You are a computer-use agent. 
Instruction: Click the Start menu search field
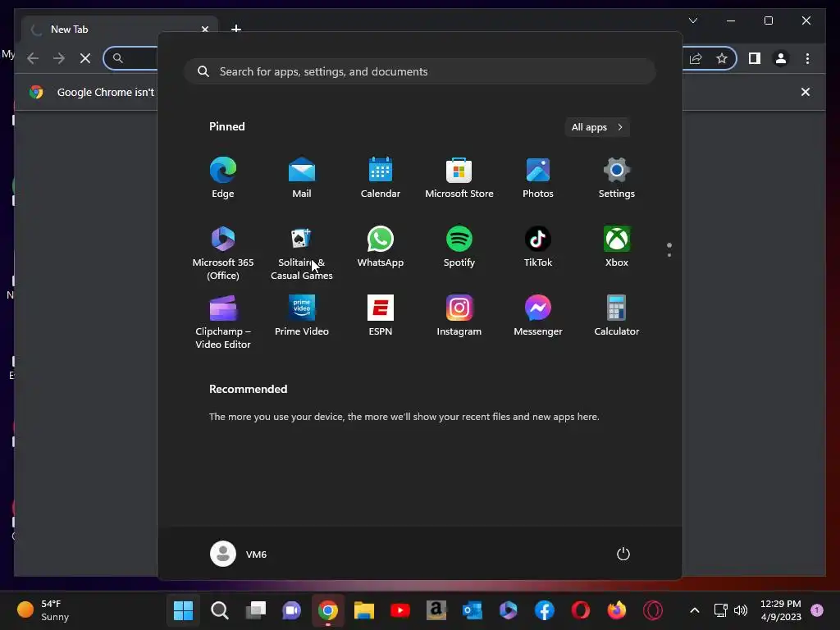(420, 71)
